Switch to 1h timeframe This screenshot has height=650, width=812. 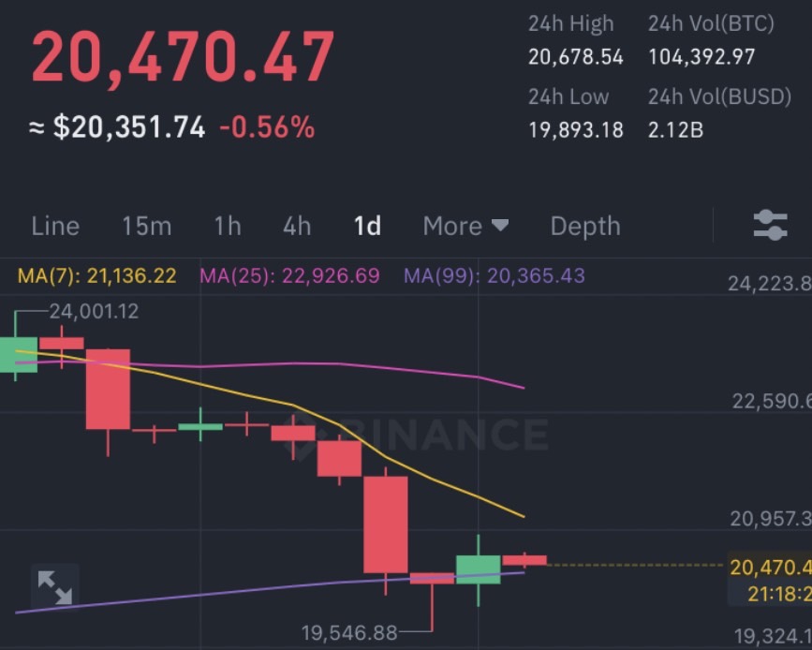(x=228, y=226)
